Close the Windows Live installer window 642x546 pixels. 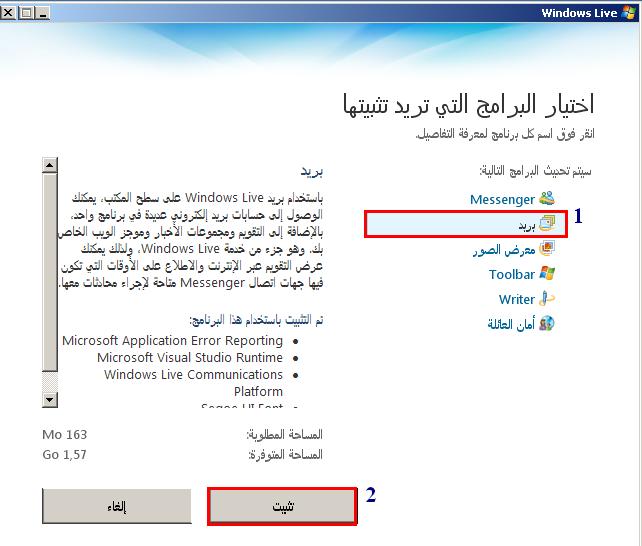point(10,13)
